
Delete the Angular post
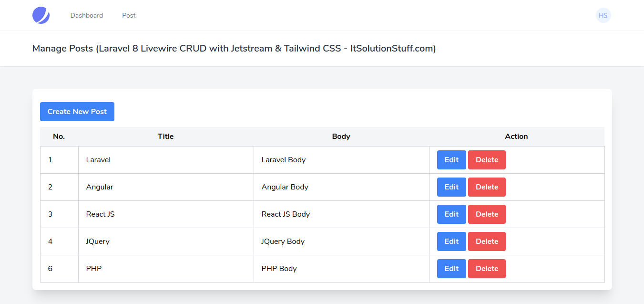click(x=486, y=187)
